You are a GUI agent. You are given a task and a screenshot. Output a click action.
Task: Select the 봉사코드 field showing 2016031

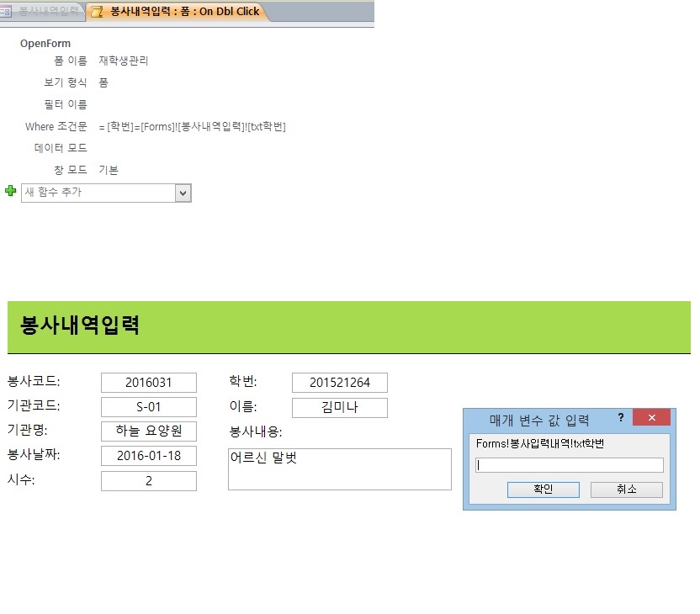(x=148, y=383)
